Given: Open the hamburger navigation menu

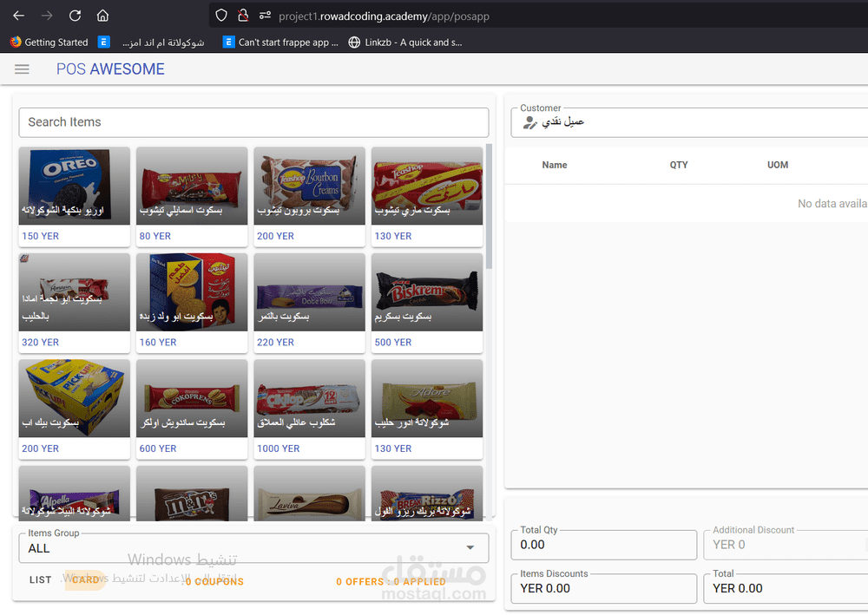Looking at the screenshot, I should (x=22, y=69).
